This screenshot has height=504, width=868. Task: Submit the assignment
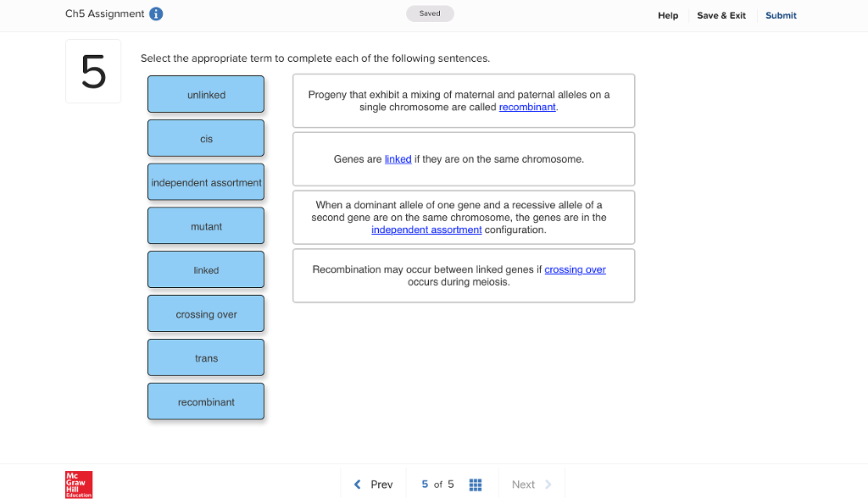781,15
